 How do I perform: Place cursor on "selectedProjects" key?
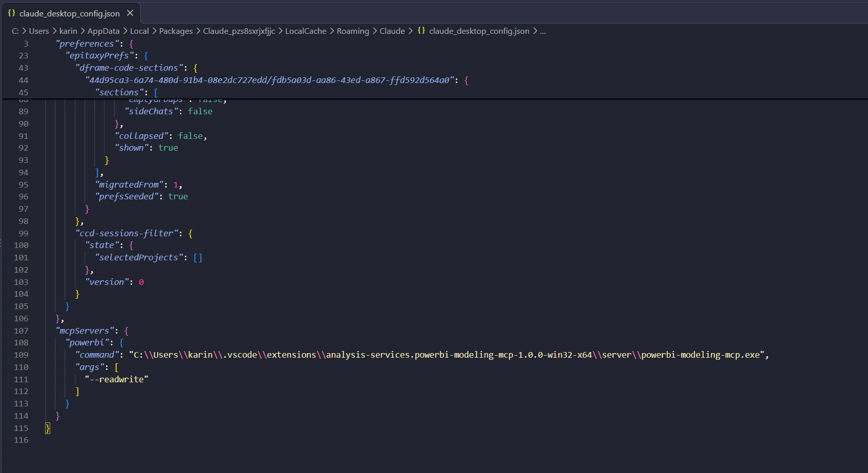click(x=139, y=257)
